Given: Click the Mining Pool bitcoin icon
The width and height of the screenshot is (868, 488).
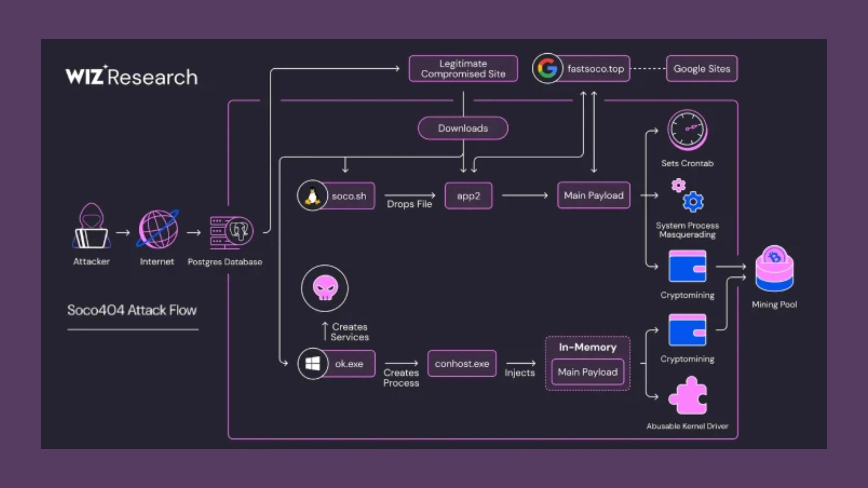Looking at the screenshot, I should pyautogui.click(x=774, y=269).
